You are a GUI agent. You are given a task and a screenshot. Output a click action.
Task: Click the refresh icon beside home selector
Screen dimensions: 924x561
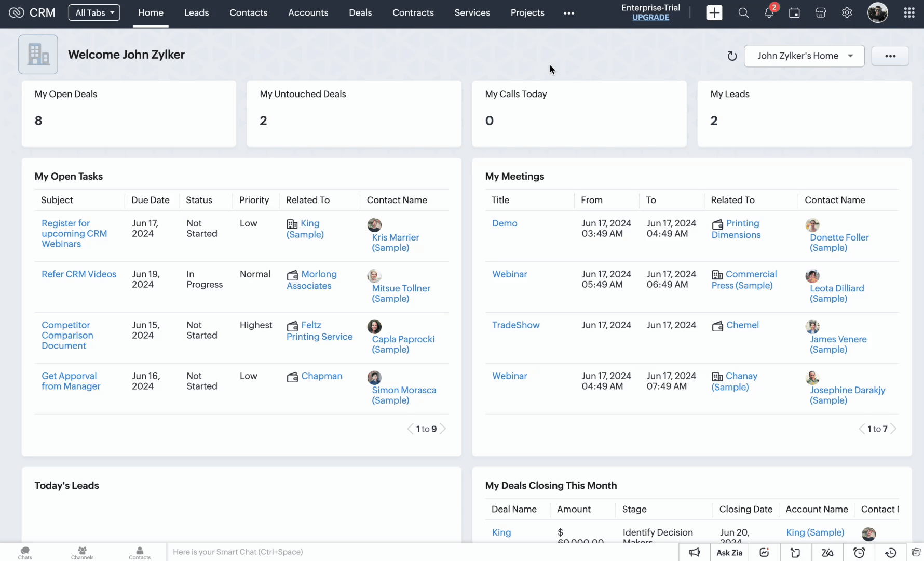732,56
